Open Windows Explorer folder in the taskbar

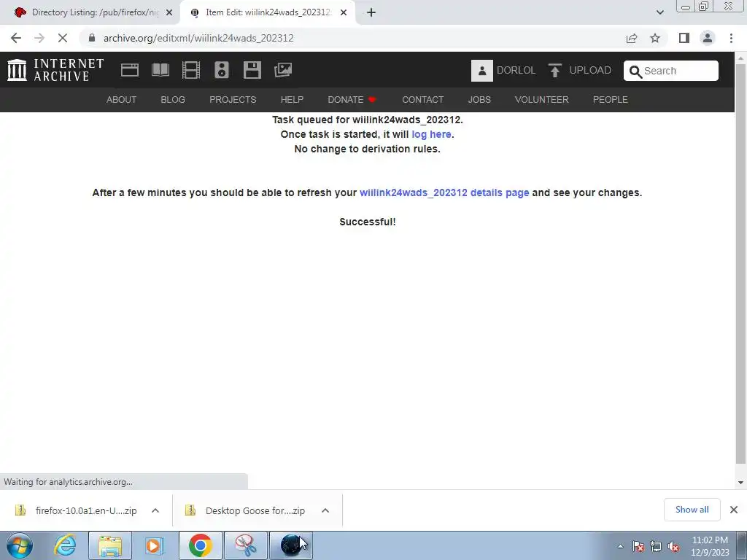coord(110,545)
